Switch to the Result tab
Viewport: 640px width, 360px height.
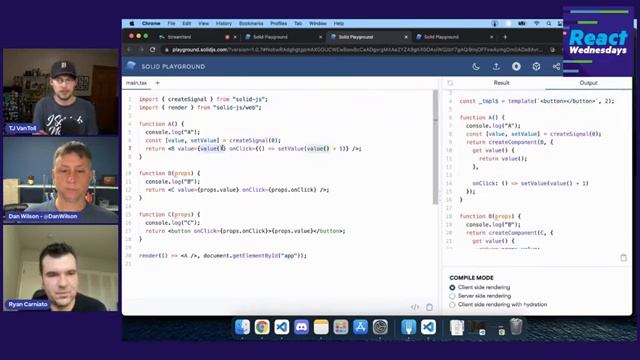(501, 83)
